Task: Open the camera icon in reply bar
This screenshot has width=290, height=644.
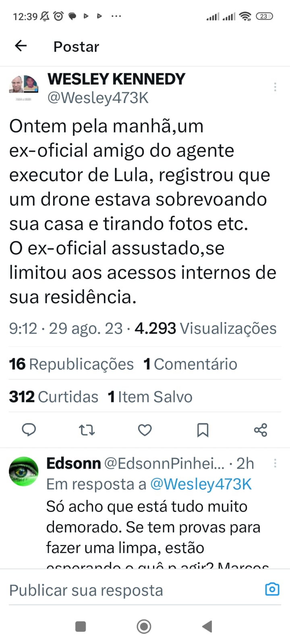Action: point(272,589)
